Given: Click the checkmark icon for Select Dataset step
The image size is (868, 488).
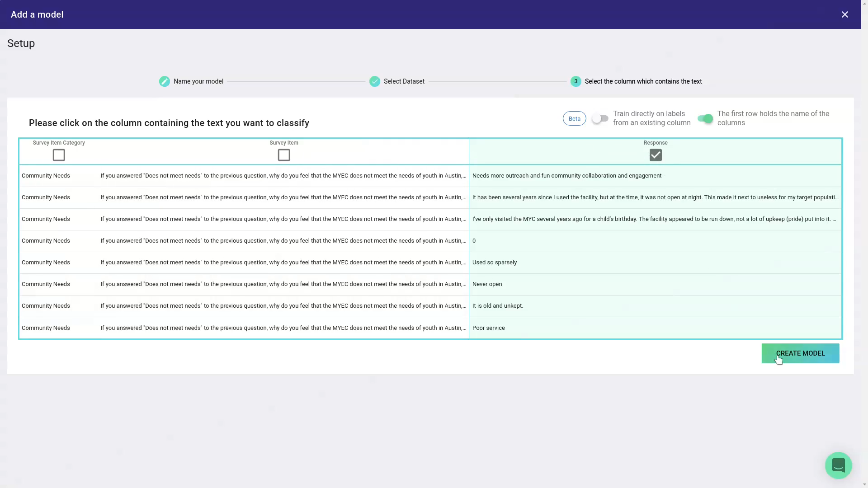Looking at the screenshot, I should click(375, 81).
